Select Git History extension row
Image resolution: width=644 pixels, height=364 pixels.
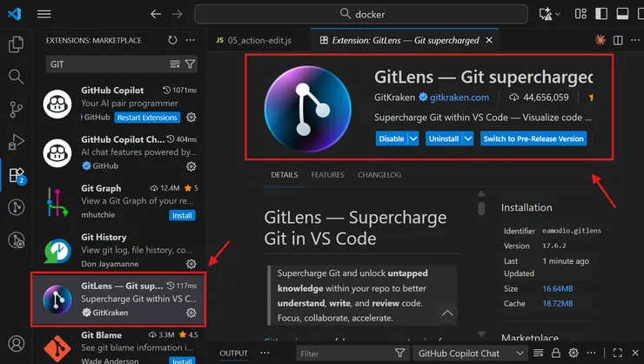118,250
